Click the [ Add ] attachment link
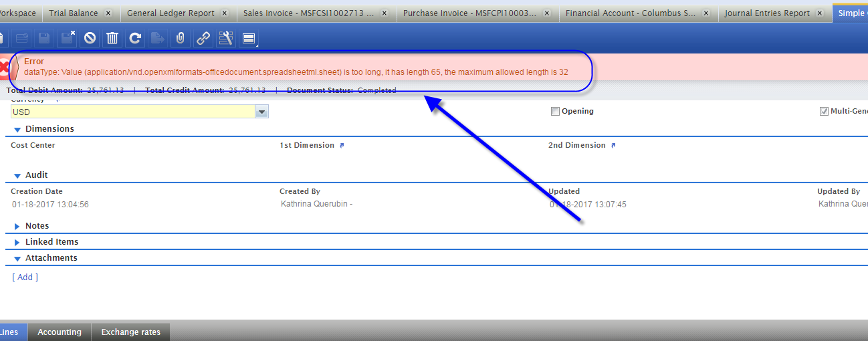 pyautogui.click(x=25, y=277)
